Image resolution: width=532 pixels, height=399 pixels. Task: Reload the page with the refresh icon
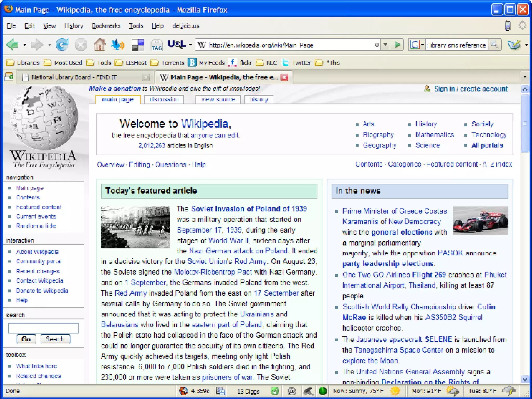tap(62, 45)
